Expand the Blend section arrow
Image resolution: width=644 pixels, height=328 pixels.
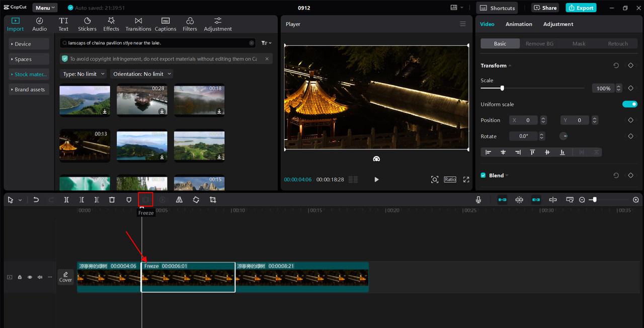coord(507,175)
